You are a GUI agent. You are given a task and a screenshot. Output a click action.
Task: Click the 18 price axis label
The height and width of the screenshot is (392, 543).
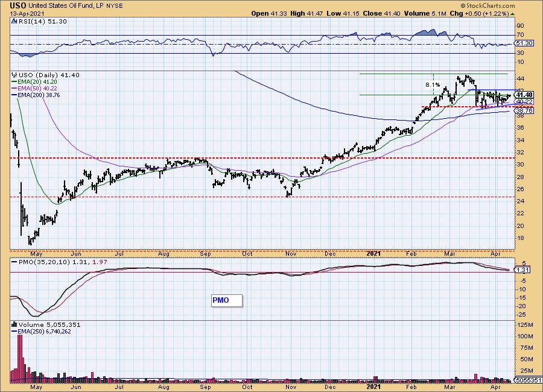click(x=520, y=238)
